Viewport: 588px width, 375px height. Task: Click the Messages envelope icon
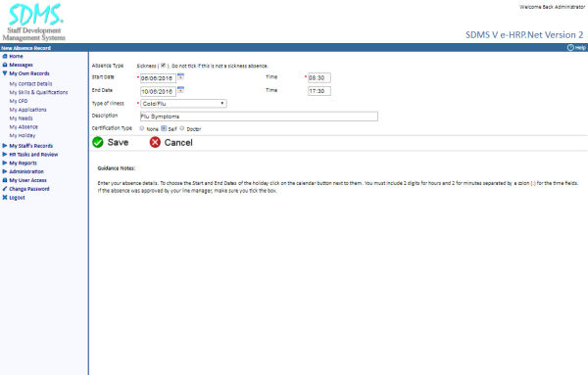click(5, 65)
